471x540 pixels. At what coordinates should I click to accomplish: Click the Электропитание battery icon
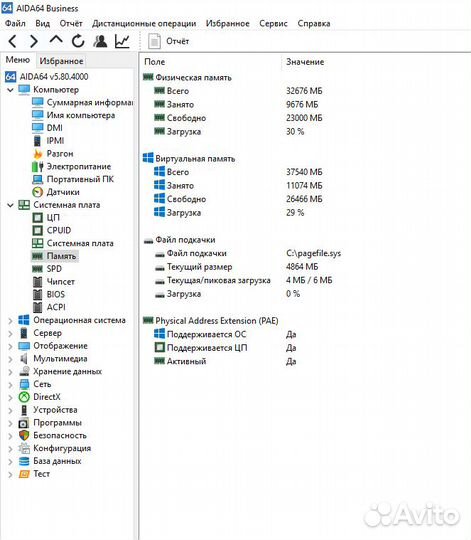point(38,166)
